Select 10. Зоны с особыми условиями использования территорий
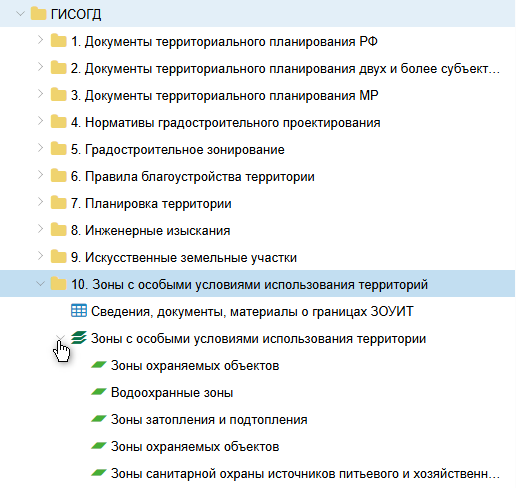 [x=249, y=285]
